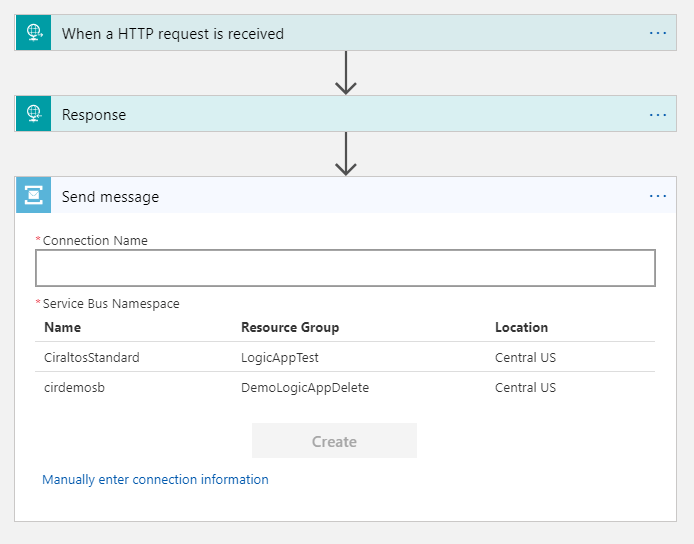Select the LogicAppTest resource group cell
694x544 pixels.
280,357
